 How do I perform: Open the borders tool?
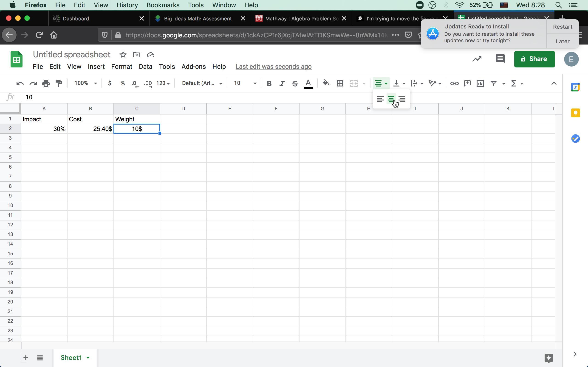coord(340,83)
